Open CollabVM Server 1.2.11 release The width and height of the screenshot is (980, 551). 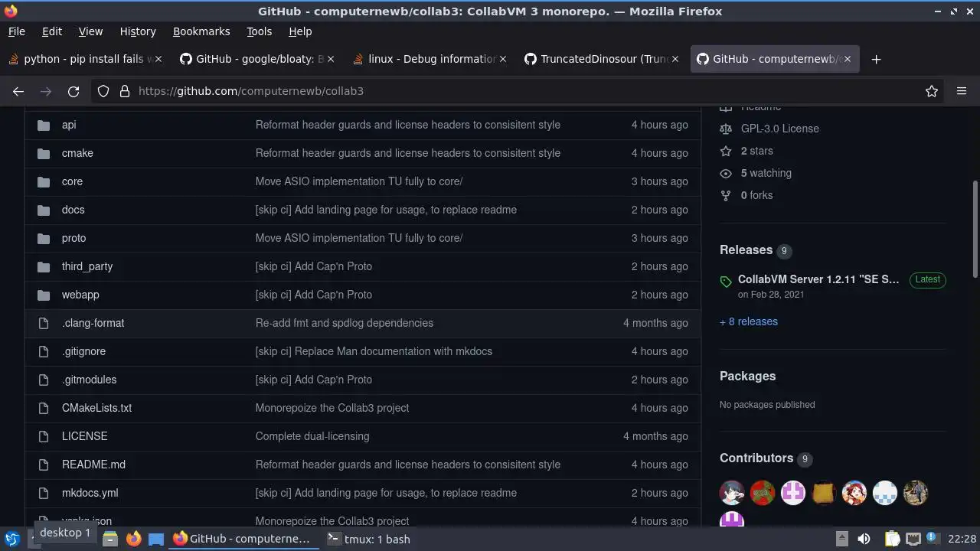click(818, 279)
